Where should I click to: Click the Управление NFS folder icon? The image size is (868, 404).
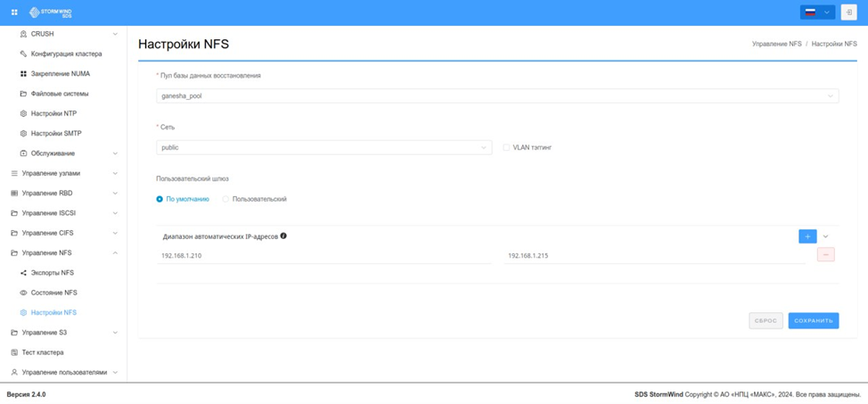(14, 252)
